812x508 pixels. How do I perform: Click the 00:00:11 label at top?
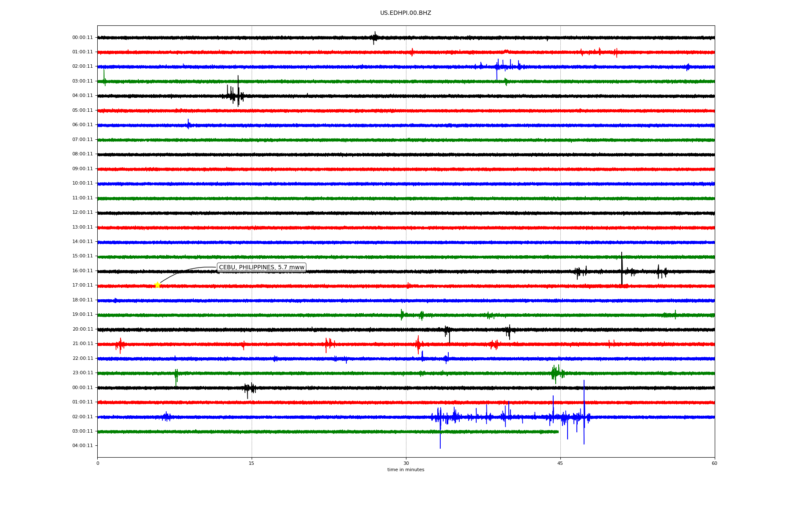(82, 37)
